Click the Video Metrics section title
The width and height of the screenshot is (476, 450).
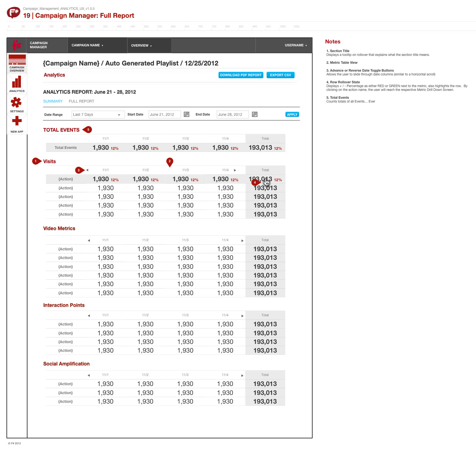(x=59, y=228)
